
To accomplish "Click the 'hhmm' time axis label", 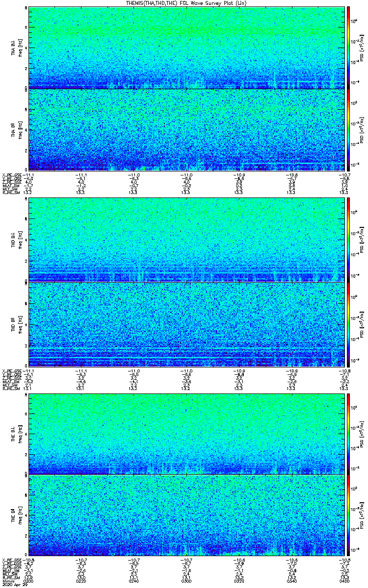I will point(8,581).
